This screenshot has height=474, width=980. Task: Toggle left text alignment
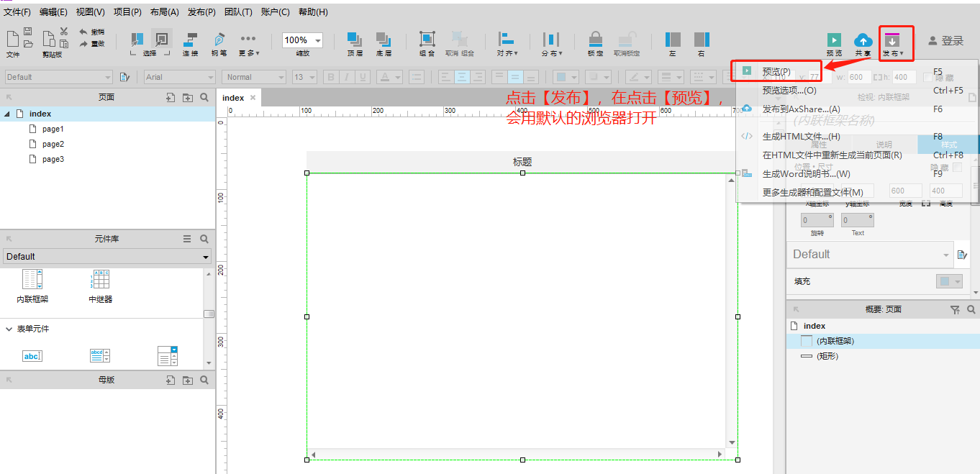(446, 77)
